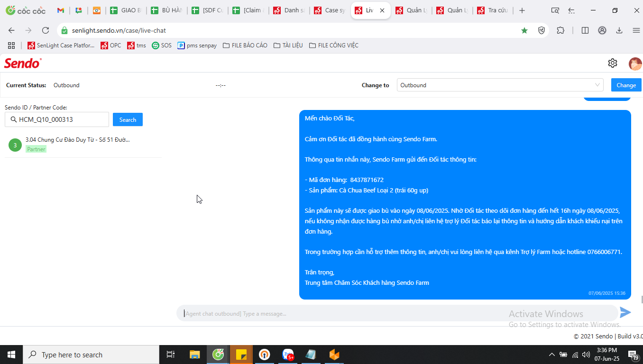This screenshot has width=643, height=364.
Task: Switch to the BÙ HÀN tab
Action: pyautogui.click(x=166, y=10)
